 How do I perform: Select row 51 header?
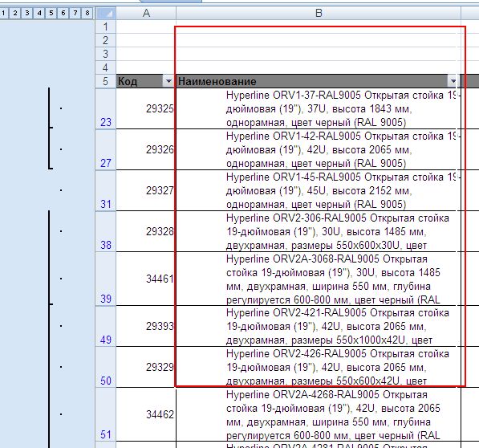click(x=106, y=414)
